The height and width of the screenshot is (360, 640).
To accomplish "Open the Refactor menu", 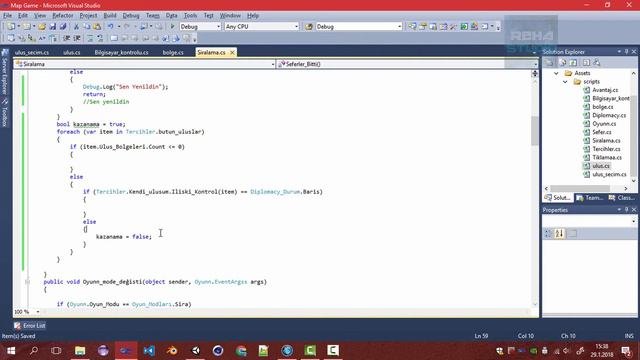I will pyautogui.click(x=62, y=16).
